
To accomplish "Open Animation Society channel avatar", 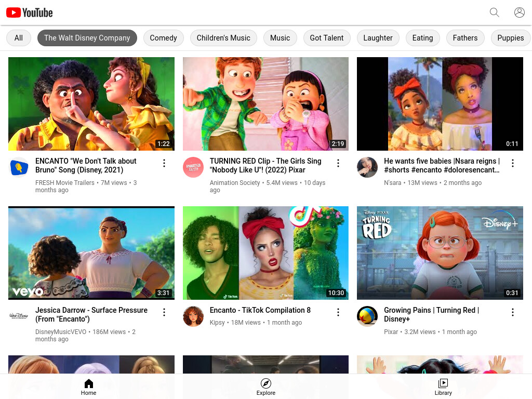I will click(x=193, y=167).
